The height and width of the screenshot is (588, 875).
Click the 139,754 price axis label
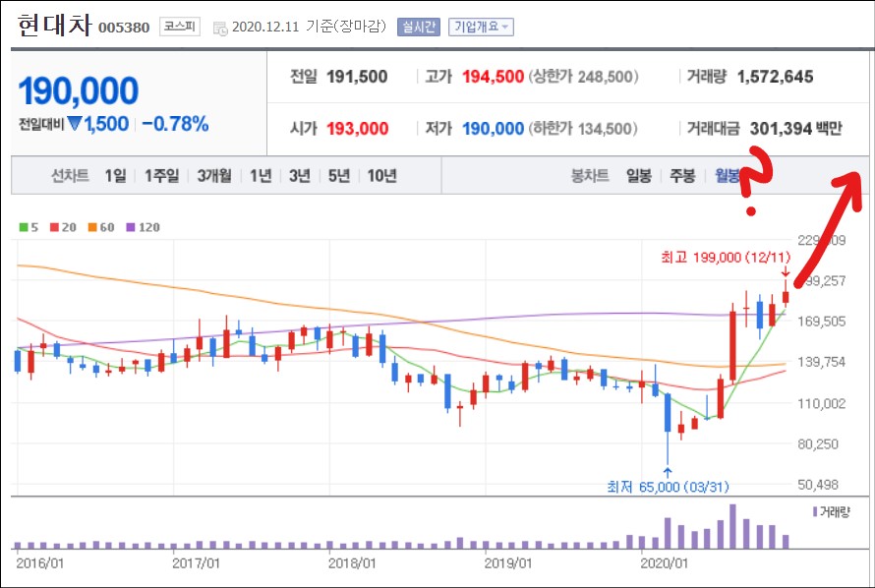tap(822, 362)
